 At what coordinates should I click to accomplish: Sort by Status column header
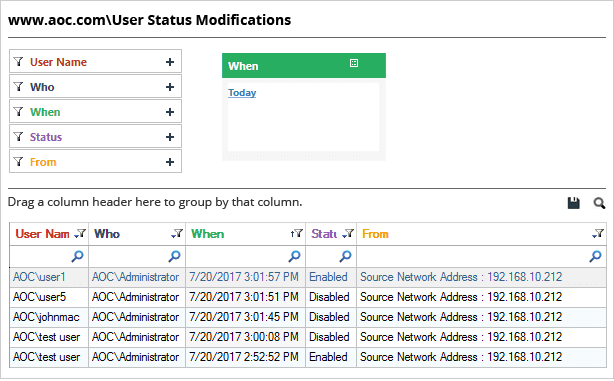click(324, 234)
